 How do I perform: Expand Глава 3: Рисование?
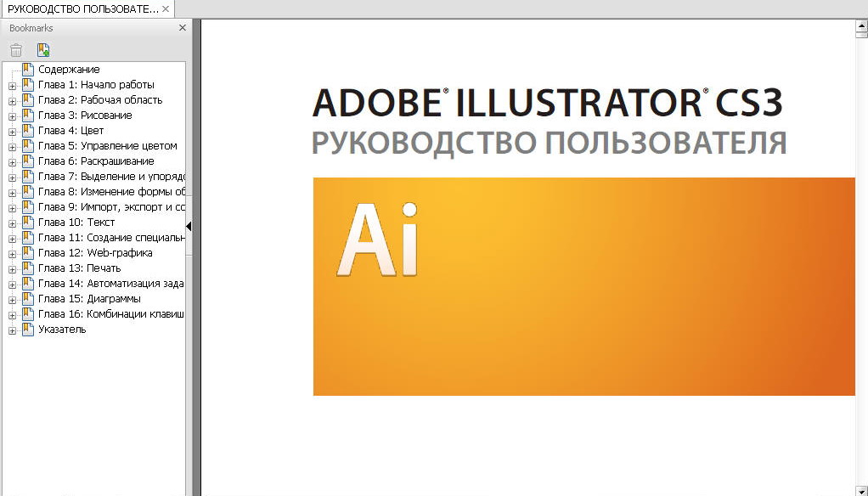12,116
